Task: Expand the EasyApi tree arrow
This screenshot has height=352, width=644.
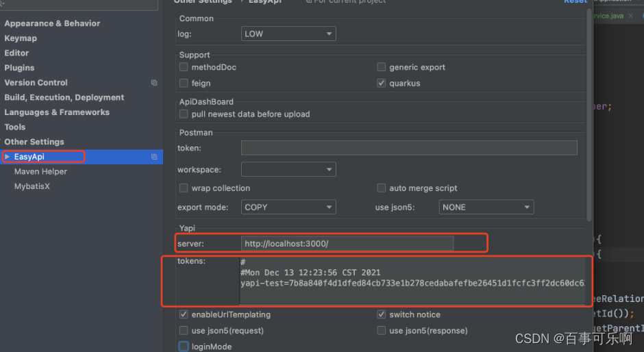Action: pyautogui.click(x=7, y=157)
